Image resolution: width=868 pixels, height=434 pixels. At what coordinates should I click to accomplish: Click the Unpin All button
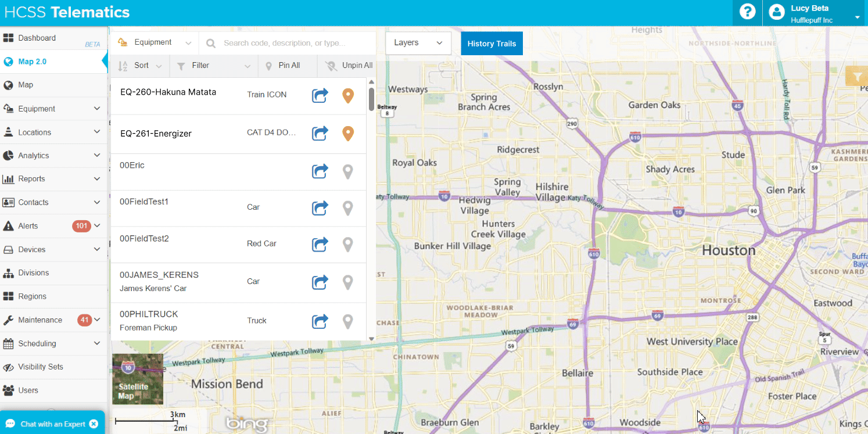pyautogui.click(x=347, y=66)
